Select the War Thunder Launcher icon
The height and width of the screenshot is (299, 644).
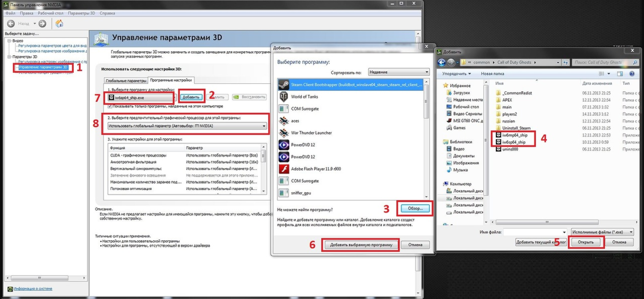284,132
